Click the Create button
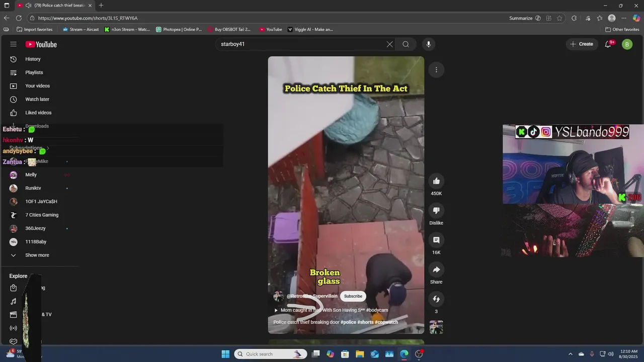This screenshot has height=362, width=644. coord(582,44)
